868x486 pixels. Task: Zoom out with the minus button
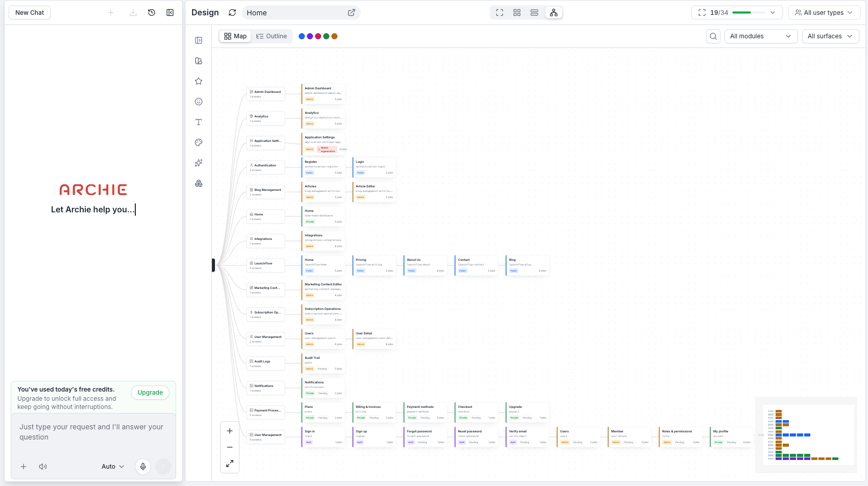[x=230, y=447]
